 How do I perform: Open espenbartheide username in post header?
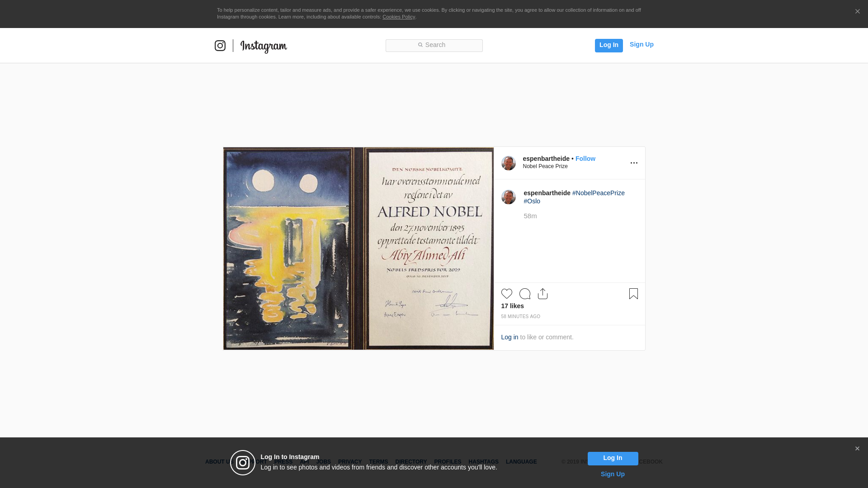point(546,159)
